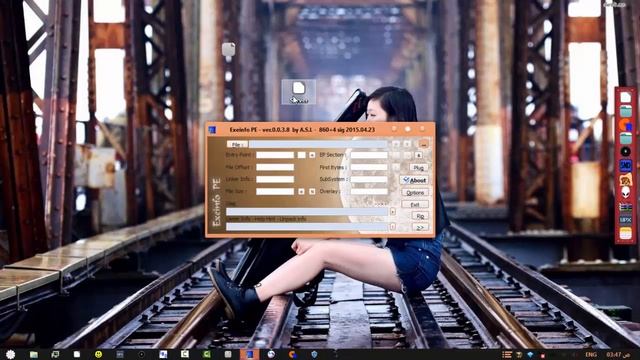Click the File Offset value field
The width and height of the screenshot is (640, 360).
[x=275, y=167]
